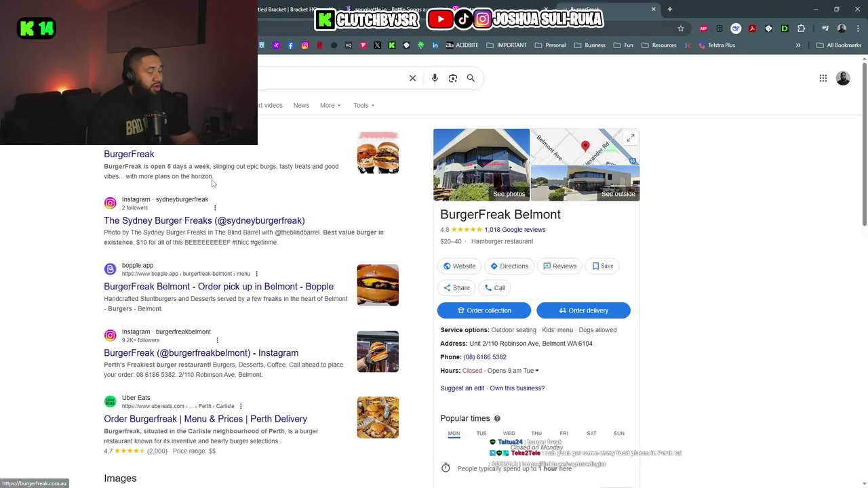The image size is (868, 488).
Task: Open the X (Twitter) bookmark icon
Action: (x=377, y=45)
